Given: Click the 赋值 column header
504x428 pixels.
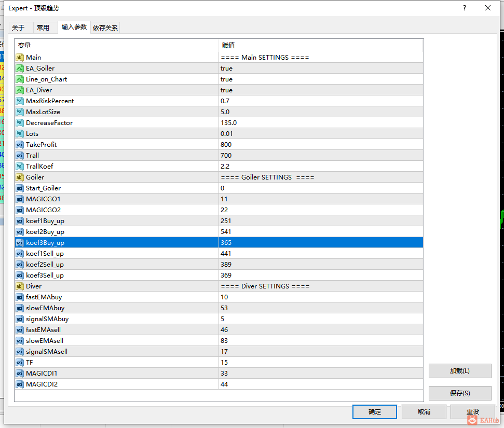Looking at the screenshot, I should [321, 46].
